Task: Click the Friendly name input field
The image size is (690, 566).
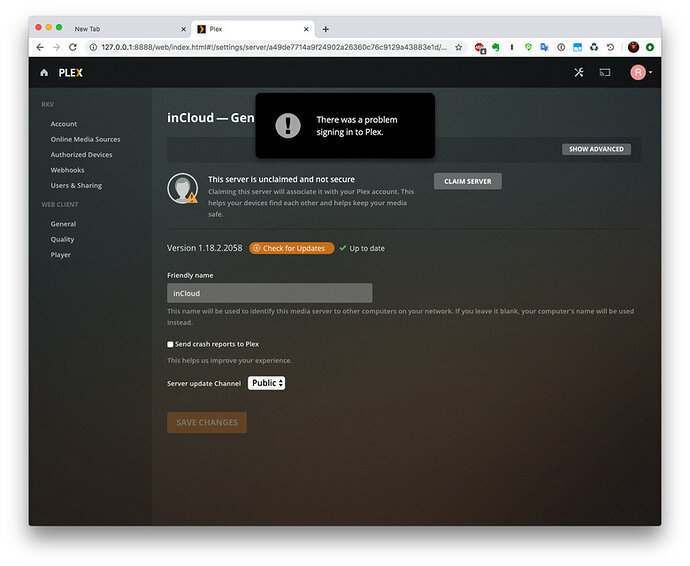Action: pyautogui.click(x=270, y=293)
